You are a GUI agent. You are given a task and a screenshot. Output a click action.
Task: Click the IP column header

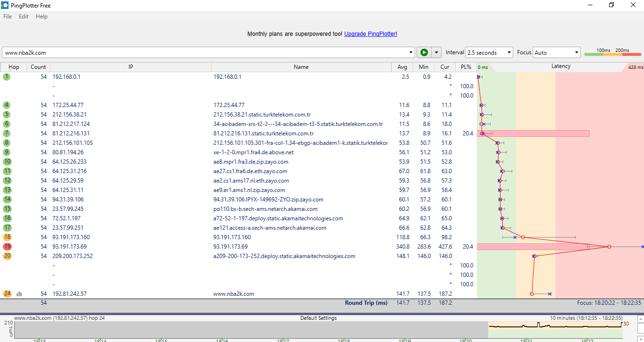pyautogui.click(x=131, y=67)
